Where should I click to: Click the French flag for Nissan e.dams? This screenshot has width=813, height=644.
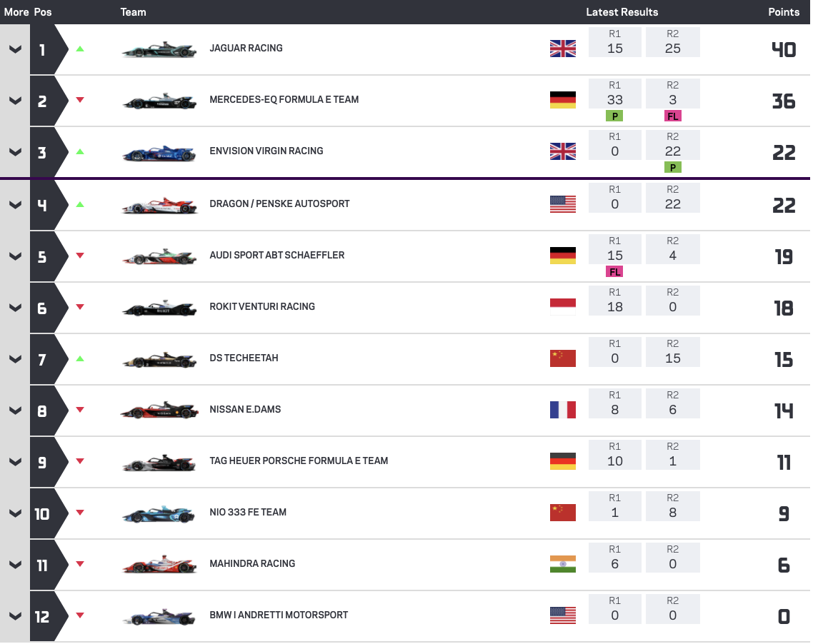click(563, 410)
